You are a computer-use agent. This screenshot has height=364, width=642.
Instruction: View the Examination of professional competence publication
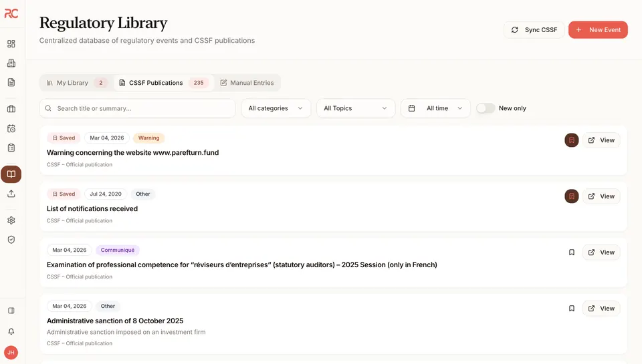[x=601, y=252]
